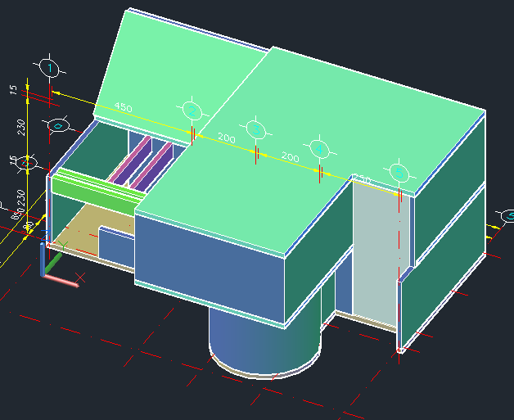Select the red X axis of the UCS icon
This screenshot has height=420, width=514.
click(61, 281)
